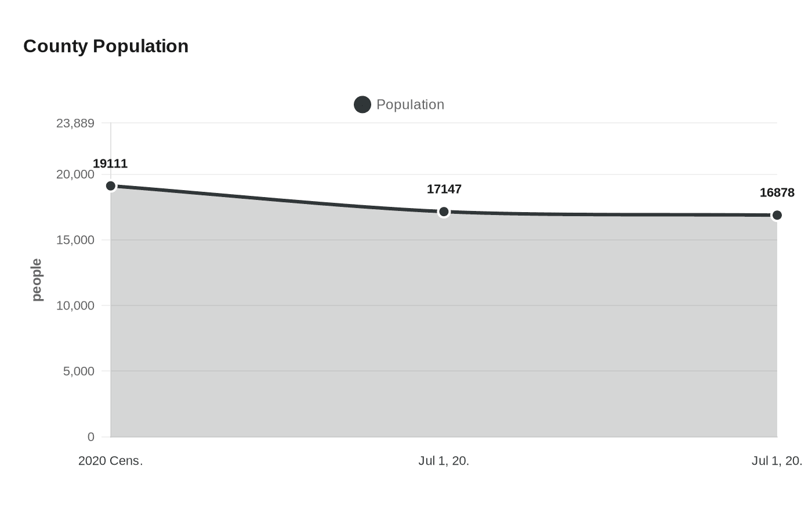Click the 2020 Cens. x-axis label
Screen dimensions: 812x510
click(x=111, y=461)
